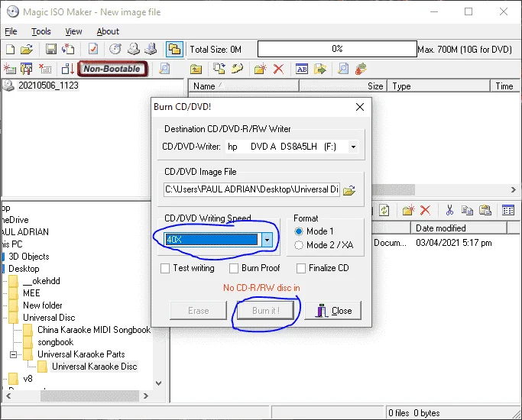The width and height of the screenshot is (522, 420).
Task: Click the red X delete icon beside the AB icon
Action: [x=278, y=69]
